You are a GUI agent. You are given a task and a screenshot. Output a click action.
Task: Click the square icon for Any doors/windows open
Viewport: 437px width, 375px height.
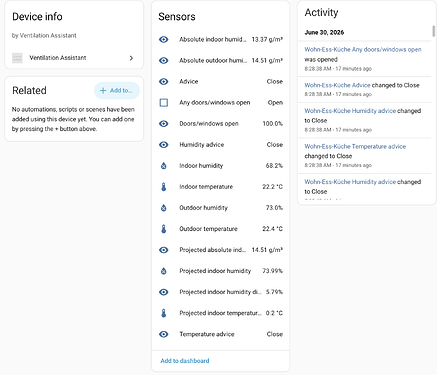[x=163, y=102]
